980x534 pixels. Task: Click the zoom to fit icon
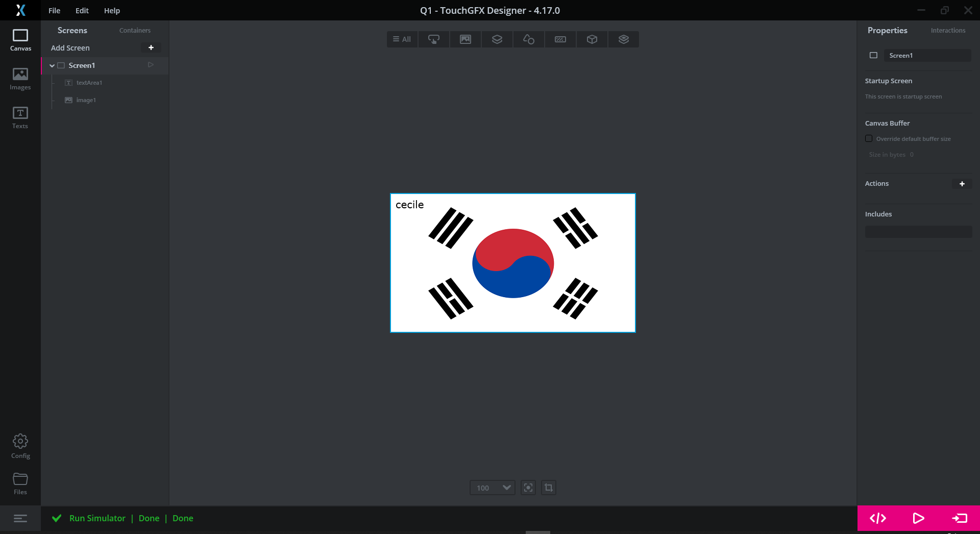click(x=528, y=488)
